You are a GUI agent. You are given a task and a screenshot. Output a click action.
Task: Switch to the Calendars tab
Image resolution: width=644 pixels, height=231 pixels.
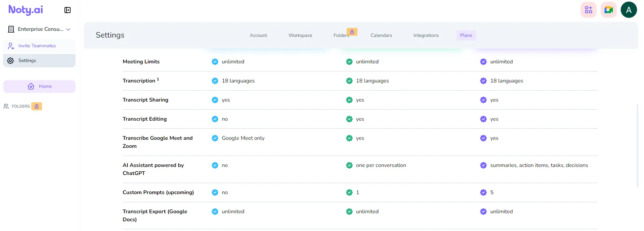coord(381,35)
